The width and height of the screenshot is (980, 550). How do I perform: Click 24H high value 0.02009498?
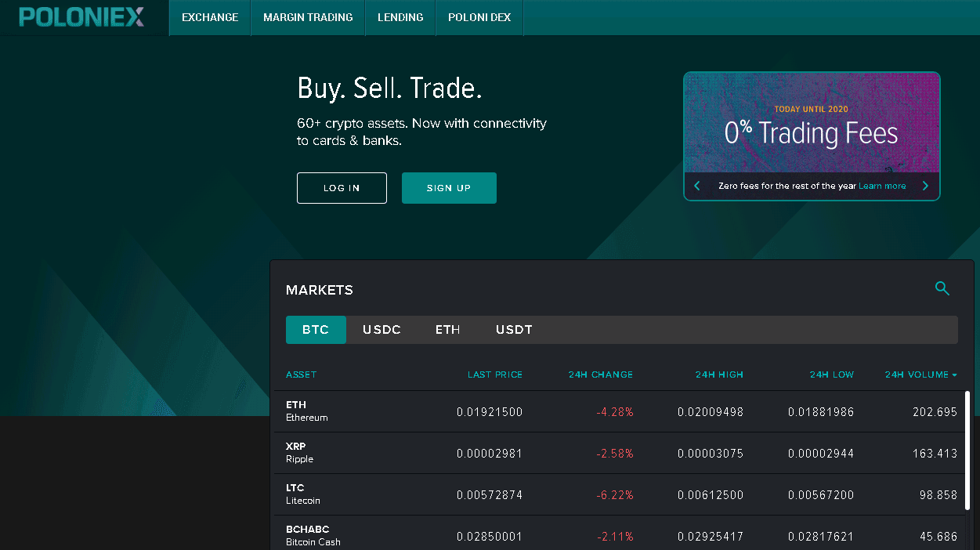(x=711, y=412)
